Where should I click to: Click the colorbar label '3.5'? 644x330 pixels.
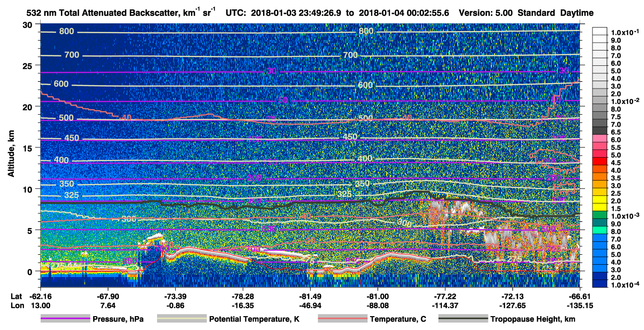pyautogui.click(x=615, y=178)
